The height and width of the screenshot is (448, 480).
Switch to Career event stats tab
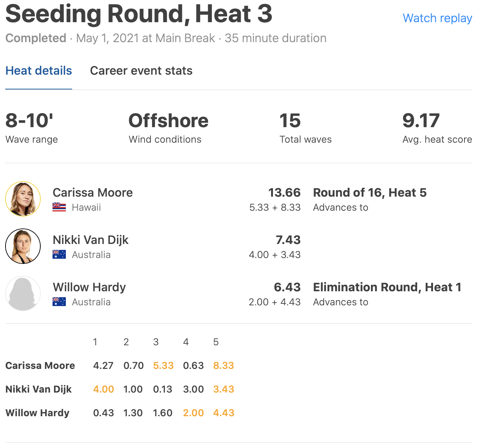pos(141,71)
